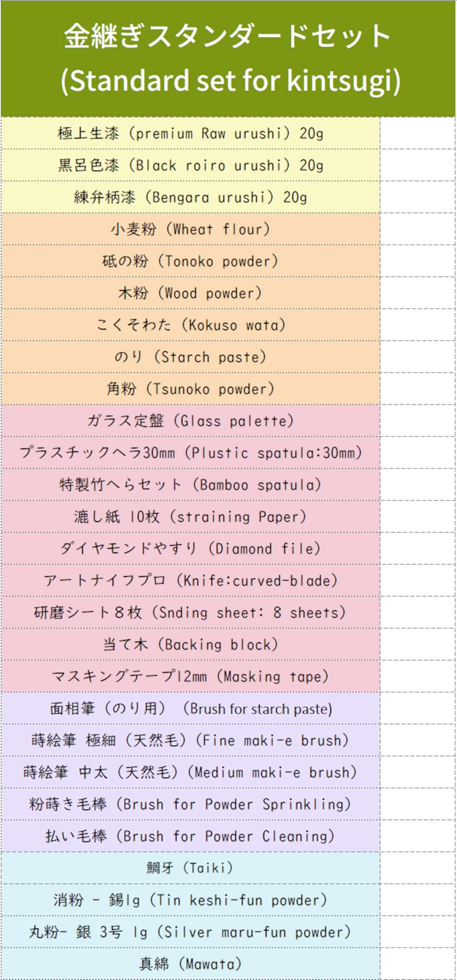Select the Glass palette row

point(190,421)
